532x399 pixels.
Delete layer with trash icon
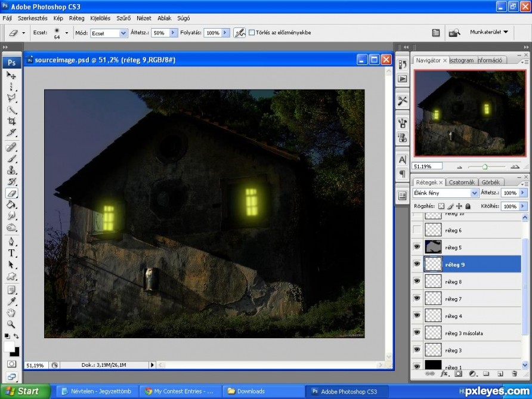514,374
